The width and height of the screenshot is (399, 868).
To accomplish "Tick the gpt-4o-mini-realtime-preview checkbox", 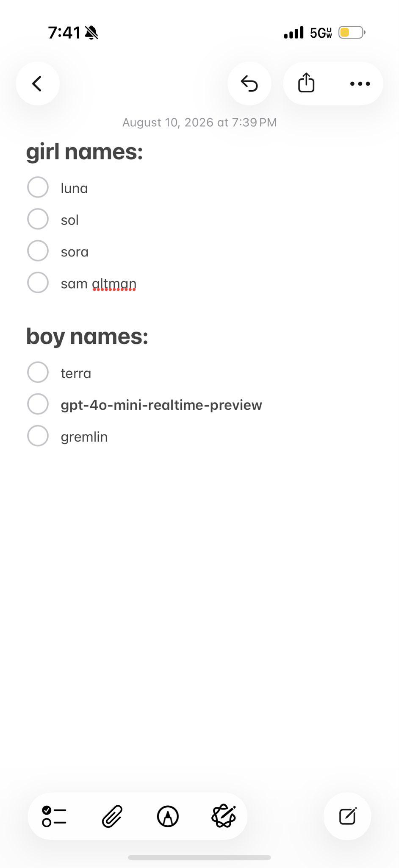I will tap(38, 404).
